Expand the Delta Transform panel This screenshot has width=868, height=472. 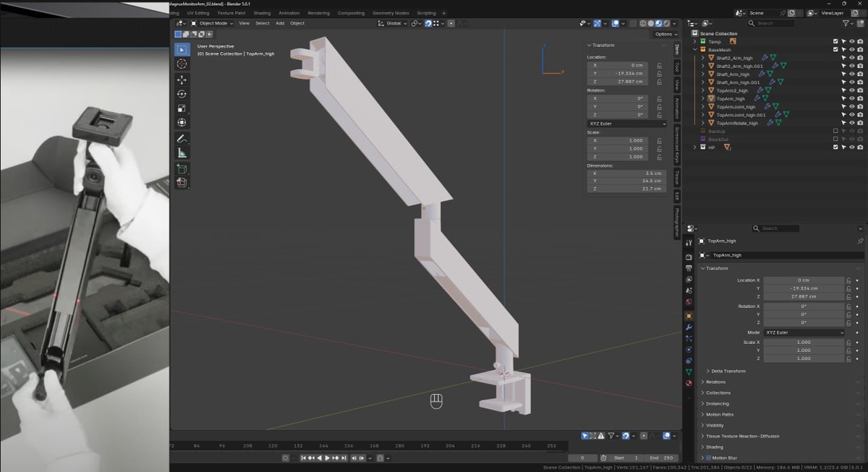pos(728,371)
